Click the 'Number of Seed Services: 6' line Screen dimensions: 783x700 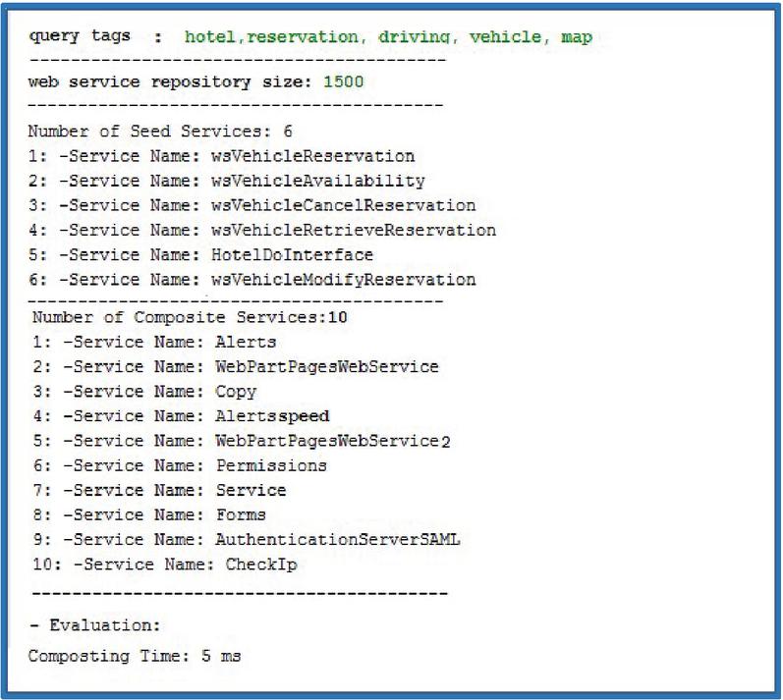(160, 131)
